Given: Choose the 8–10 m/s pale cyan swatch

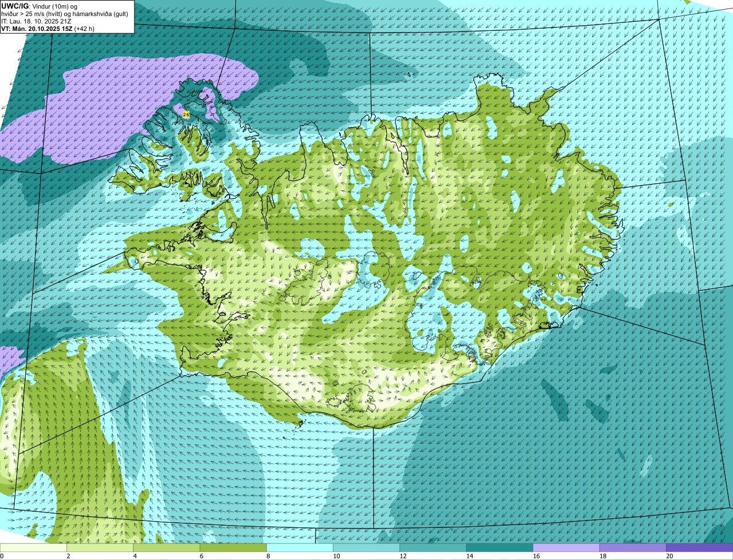Looking at the screenshot, I should pyautogui.click(x=299, y=547).
